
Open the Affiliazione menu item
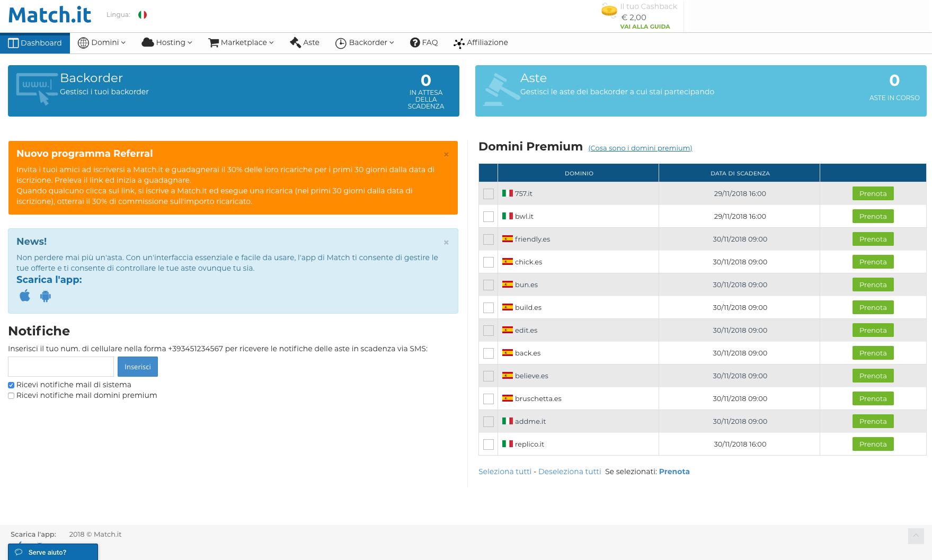[481, 43]
